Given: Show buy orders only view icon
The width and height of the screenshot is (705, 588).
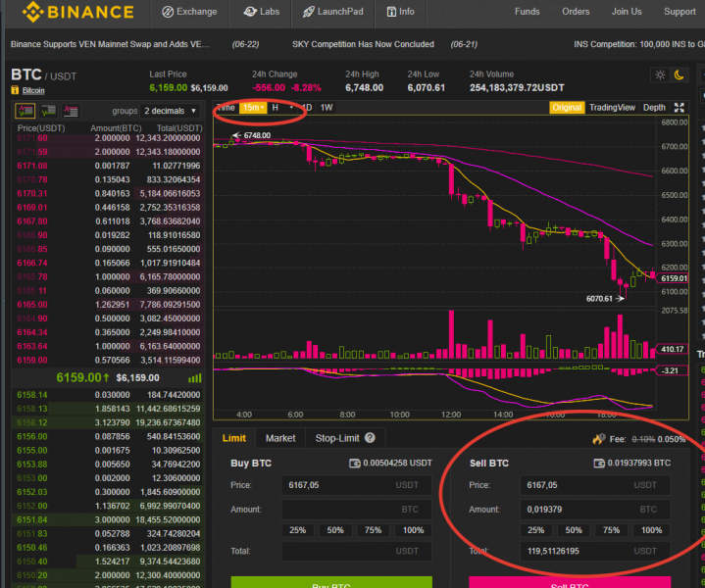Looking at the screenshot, I should click(48, 111).
